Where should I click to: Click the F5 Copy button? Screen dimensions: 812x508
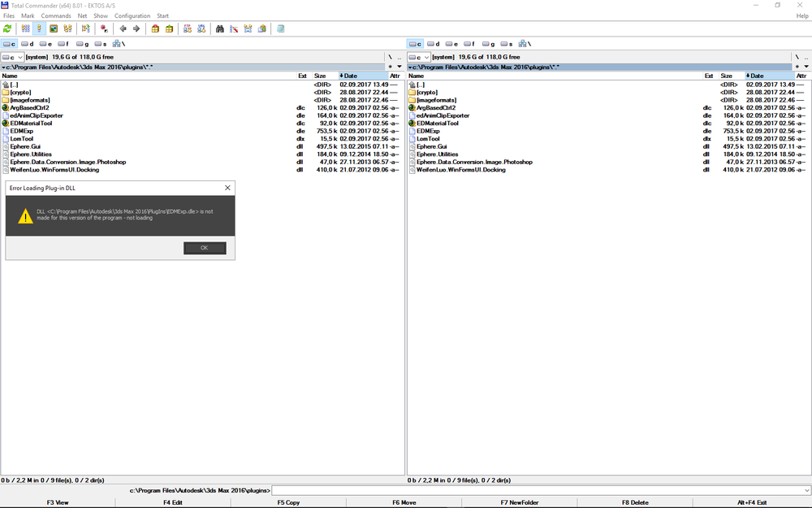288,502
